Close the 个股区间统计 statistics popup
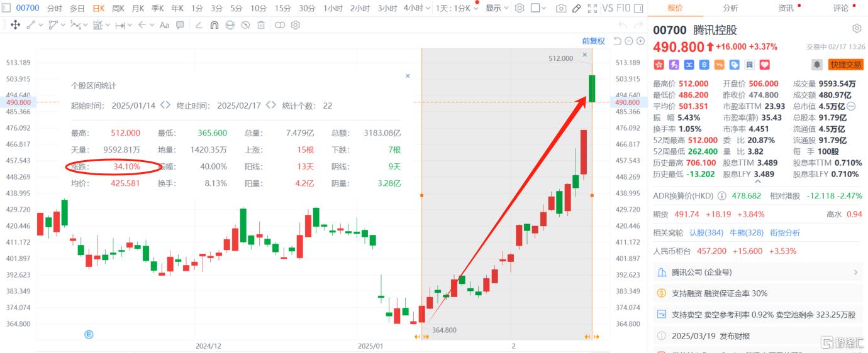This screenshot has height=353, width=868. tap(408, 76)
